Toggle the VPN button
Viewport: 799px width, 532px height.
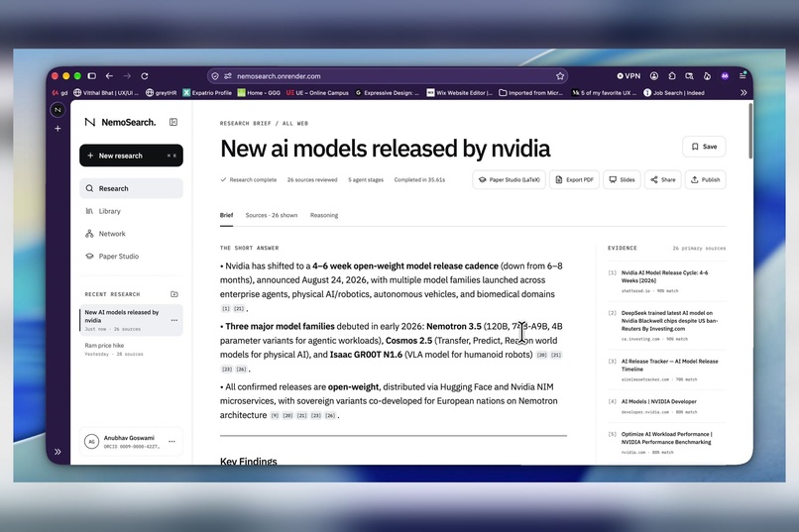point(628,76)
